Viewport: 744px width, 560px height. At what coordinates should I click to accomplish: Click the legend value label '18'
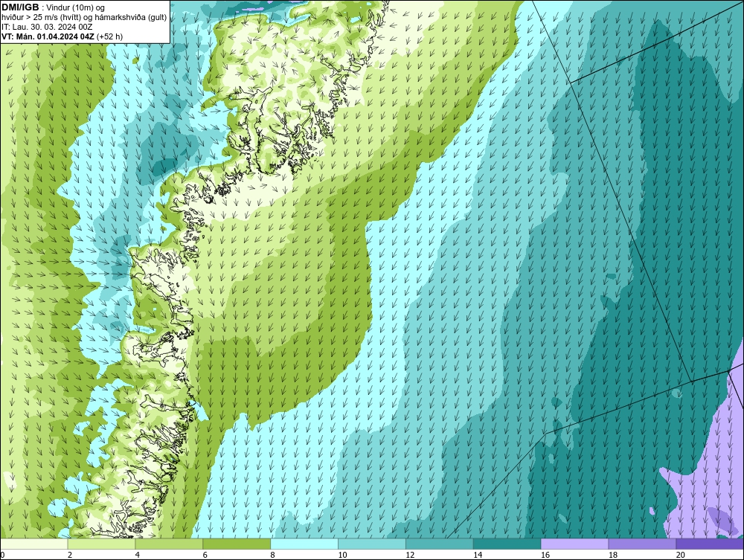(x=613, y=555)
